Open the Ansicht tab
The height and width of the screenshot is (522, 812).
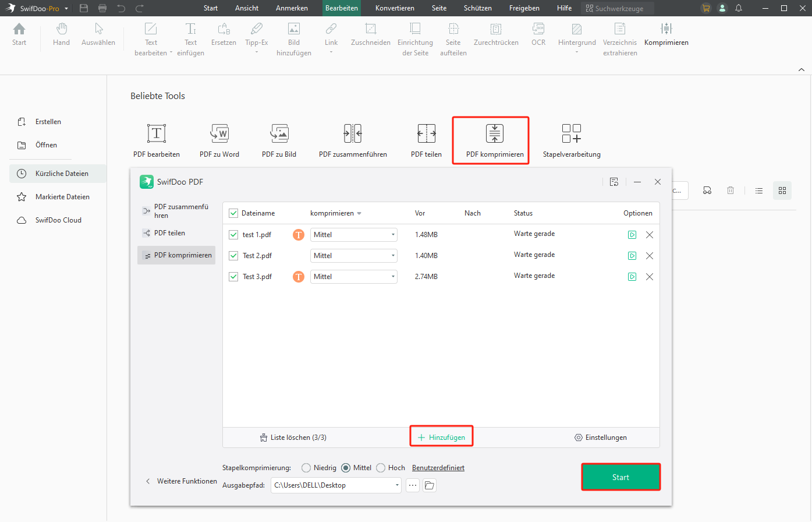tap(247, 8)
